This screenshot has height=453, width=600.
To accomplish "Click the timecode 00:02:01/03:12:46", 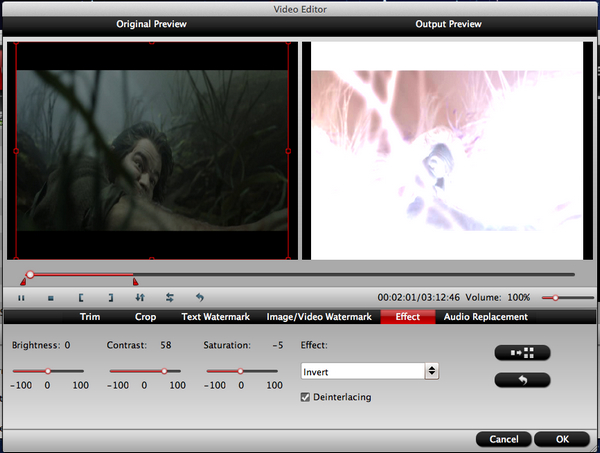I will (x=419, y=297).
